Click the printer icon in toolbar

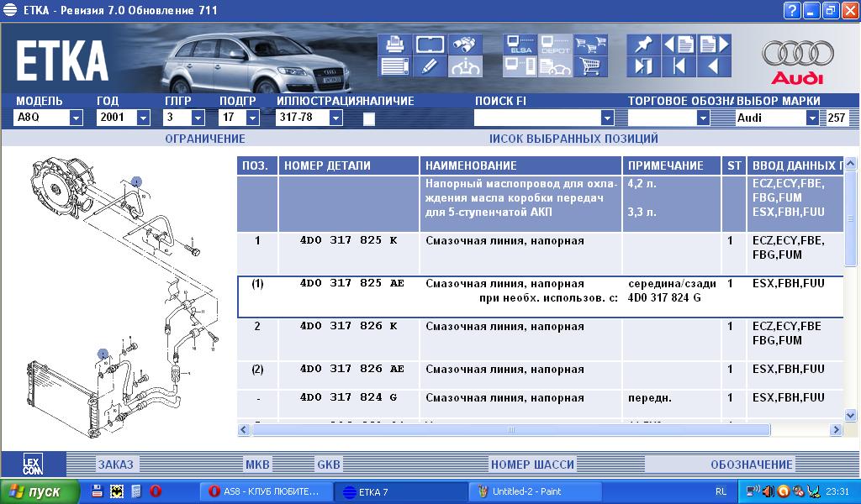[x=393, y=44]
